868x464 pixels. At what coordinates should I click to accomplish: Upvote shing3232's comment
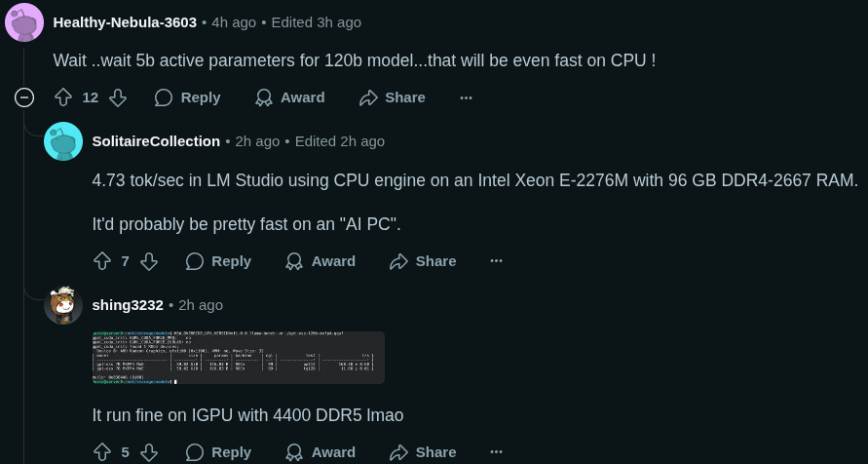(x=102, y=452)
